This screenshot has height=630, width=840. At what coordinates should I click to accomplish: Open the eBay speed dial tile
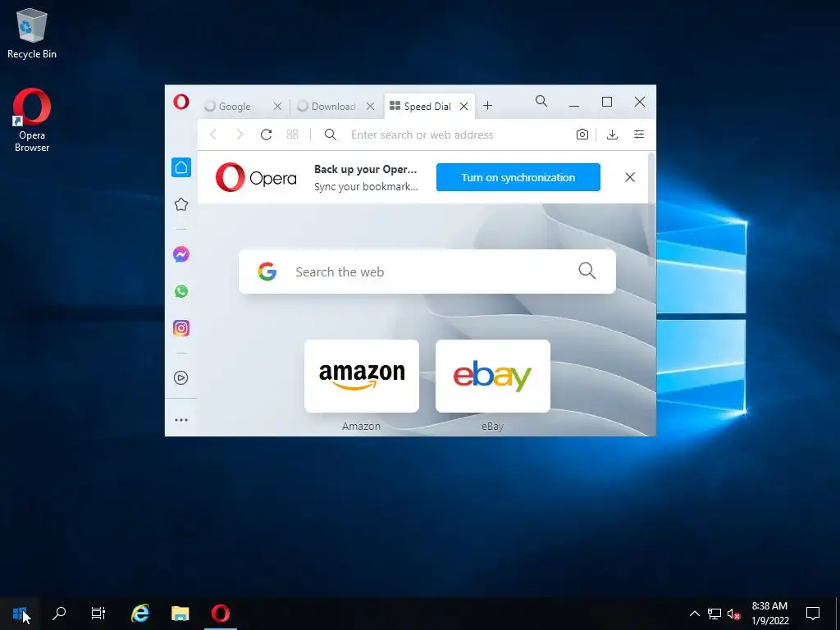point(493,376)
